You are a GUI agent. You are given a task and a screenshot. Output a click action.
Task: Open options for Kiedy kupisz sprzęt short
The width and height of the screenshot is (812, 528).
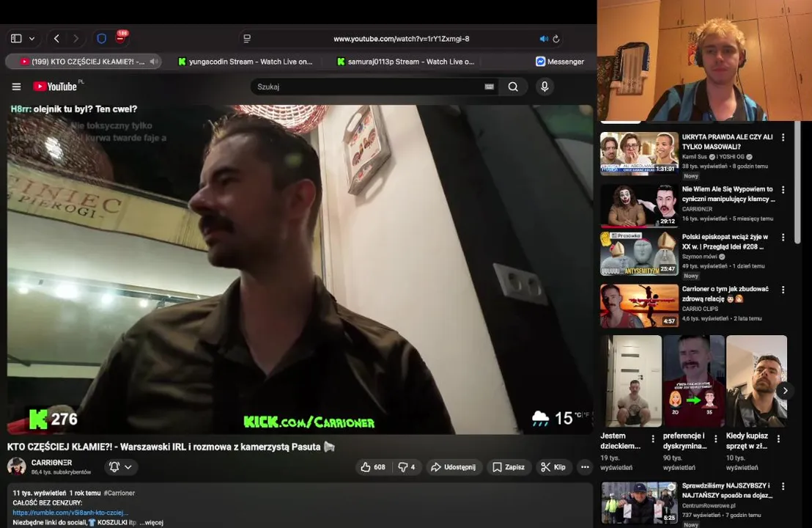pos(778,439)
